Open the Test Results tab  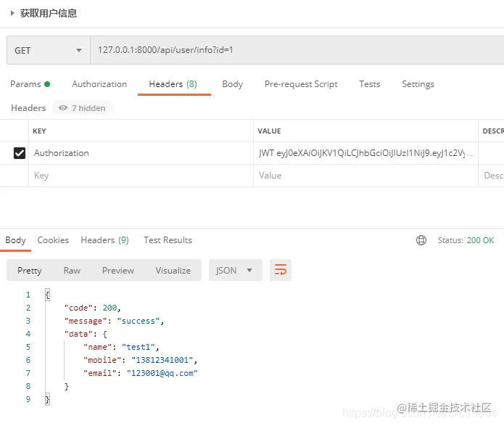point(168,240)
